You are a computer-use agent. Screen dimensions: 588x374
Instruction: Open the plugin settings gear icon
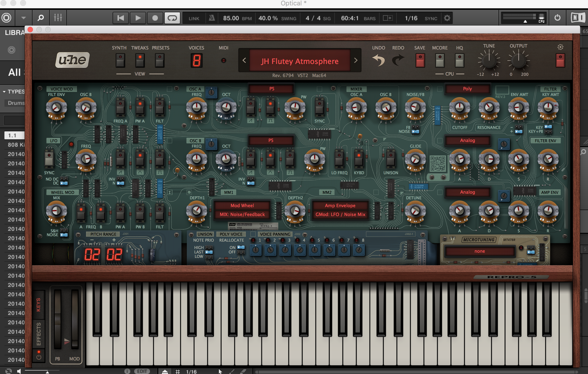point(560,47)
